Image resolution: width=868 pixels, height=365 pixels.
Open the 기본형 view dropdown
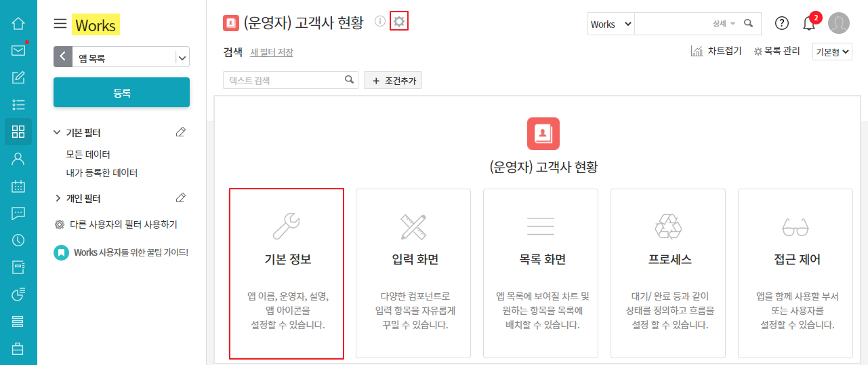point(832,52)
